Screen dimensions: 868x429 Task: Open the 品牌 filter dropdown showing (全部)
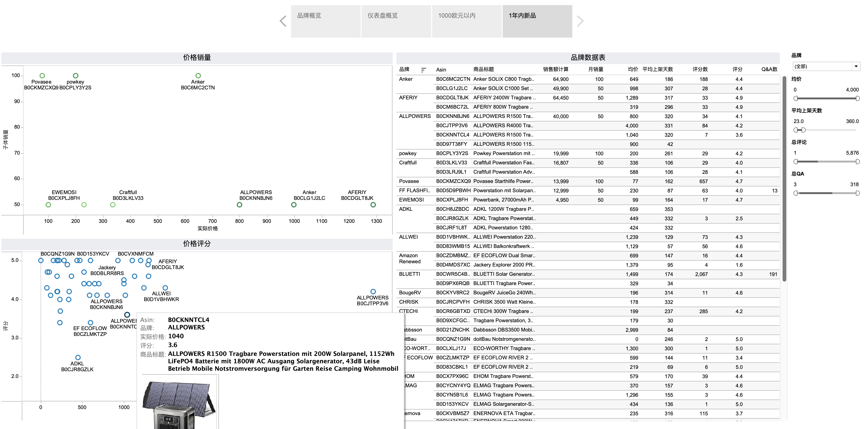826,66
